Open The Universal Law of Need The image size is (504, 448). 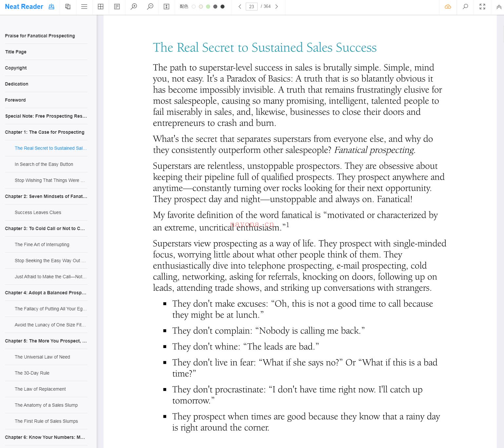(x=42, y=357)
